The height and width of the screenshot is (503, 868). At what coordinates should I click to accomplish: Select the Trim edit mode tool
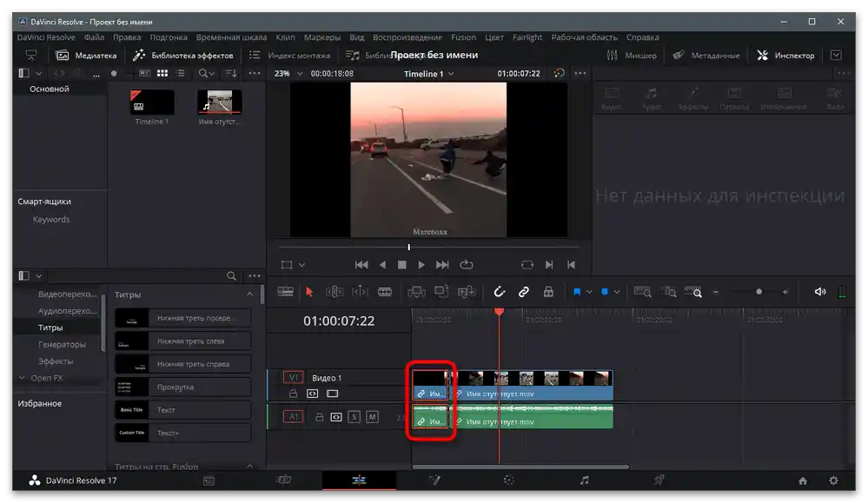coord(335,292)
